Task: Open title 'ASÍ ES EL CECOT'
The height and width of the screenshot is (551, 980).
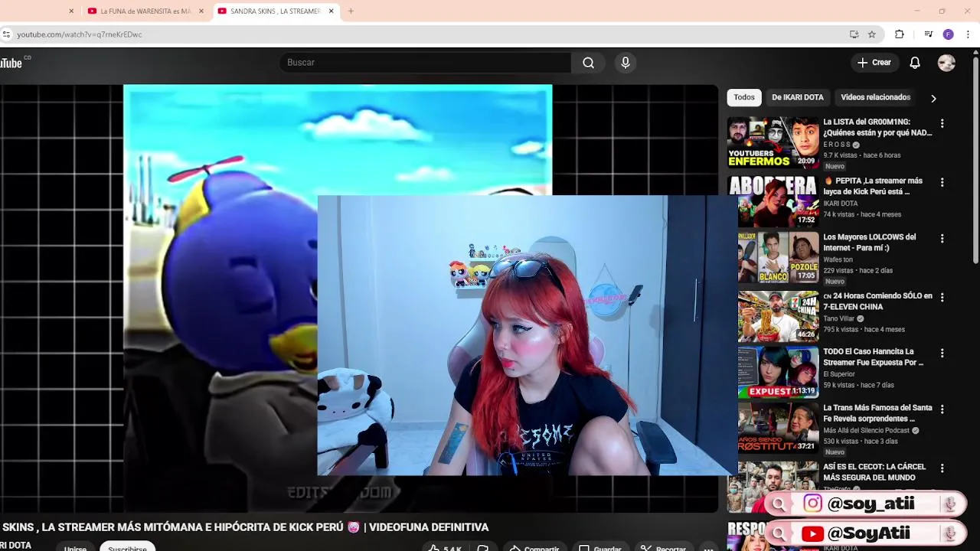Action: pos(874,472)
